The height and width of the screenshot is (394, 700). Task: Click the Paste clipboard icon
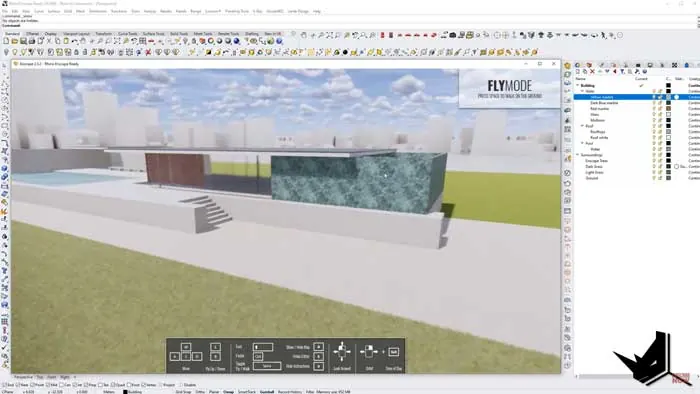tap(66, 41)
